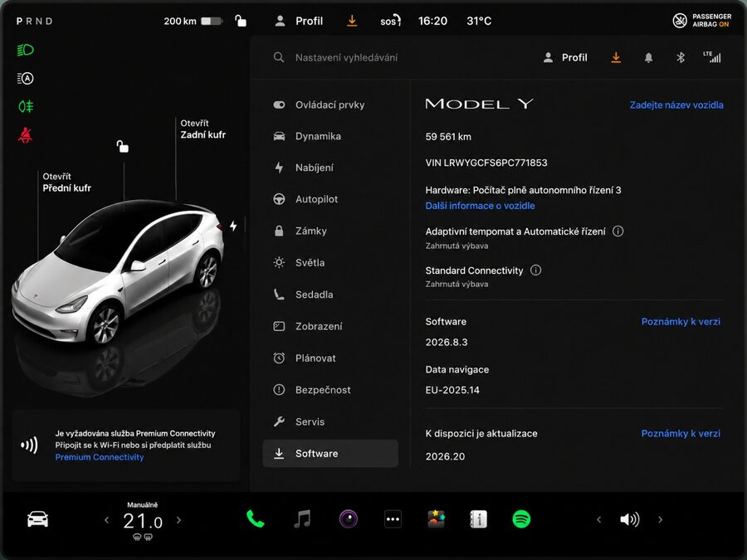Open notifications bell icon

[648, 57]
